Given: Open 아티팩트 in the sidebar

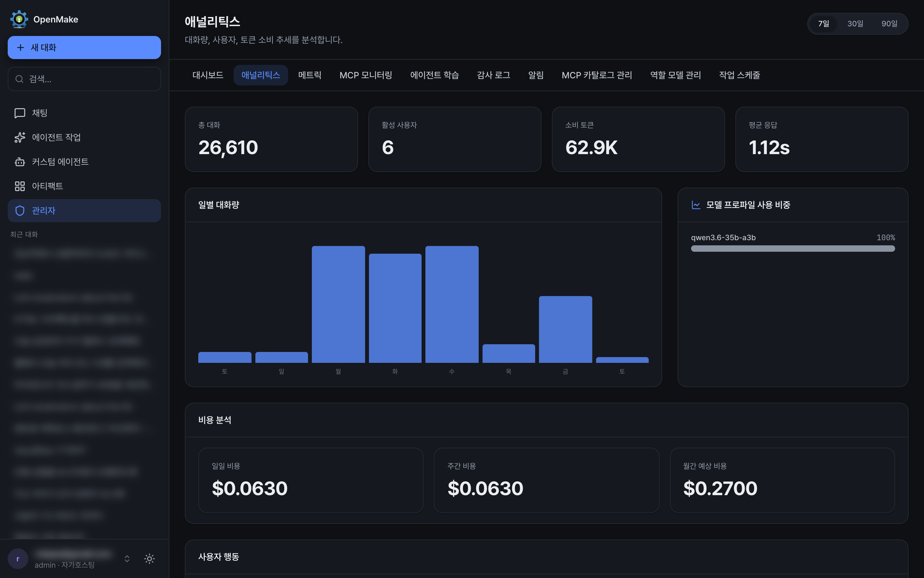Looking at the screenshot, I should point(84,186).
